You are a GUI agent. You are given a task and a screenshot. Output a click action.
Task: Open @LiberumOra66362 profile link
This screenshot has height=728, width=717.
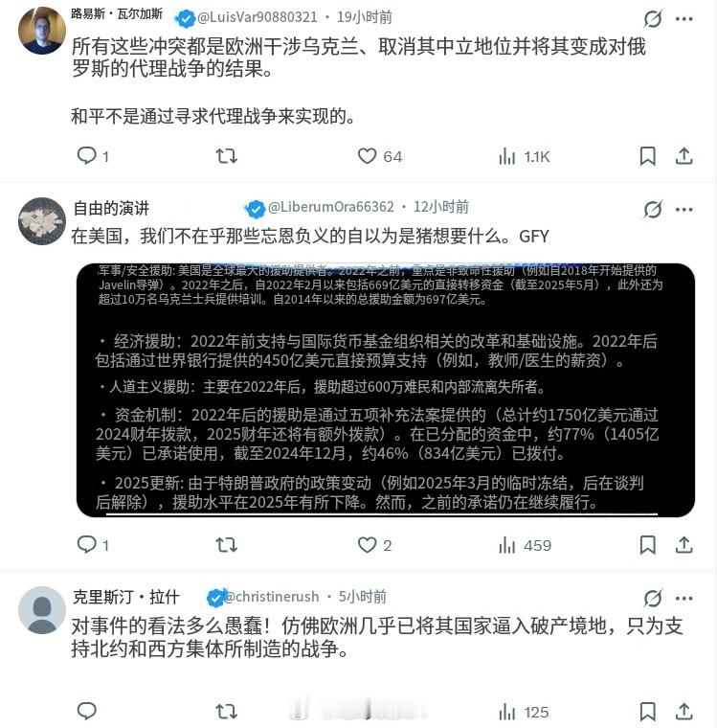pyautogui.click(x=331, y=207)
